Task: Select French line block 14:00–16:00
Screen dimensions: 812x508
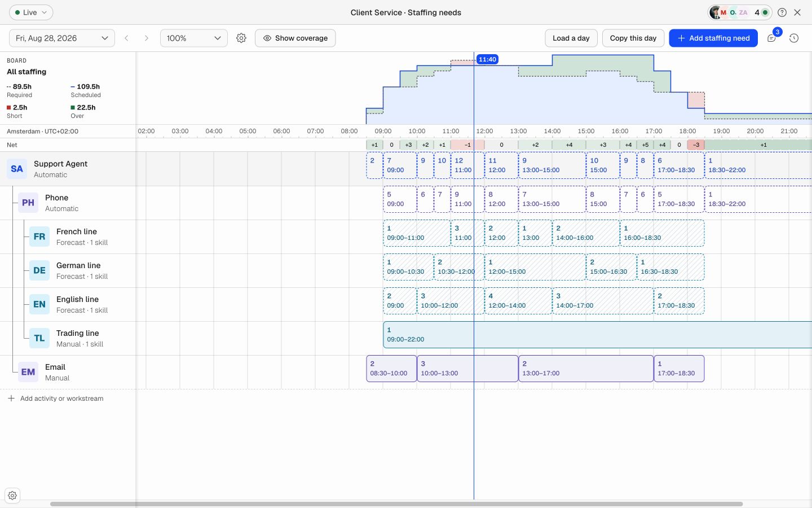Action: pyautogui.click(x=586, y=233)
